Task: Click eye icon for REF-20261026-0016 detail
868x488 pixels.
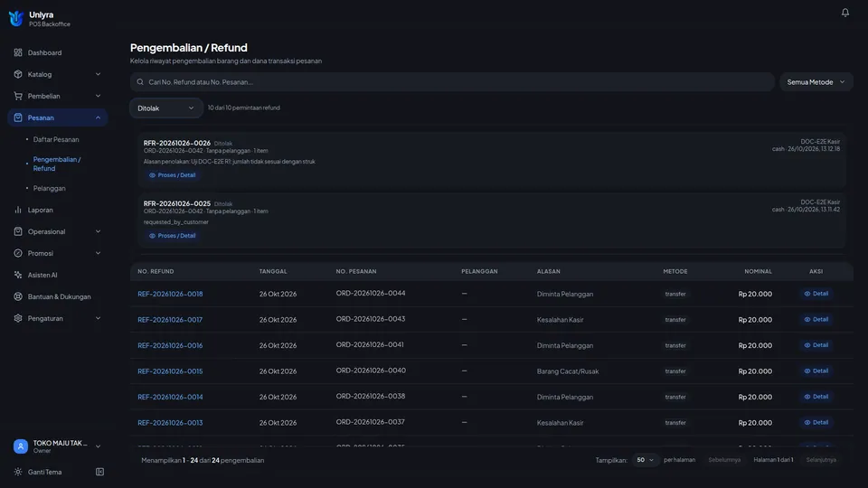Action: (x=807, y=345)
